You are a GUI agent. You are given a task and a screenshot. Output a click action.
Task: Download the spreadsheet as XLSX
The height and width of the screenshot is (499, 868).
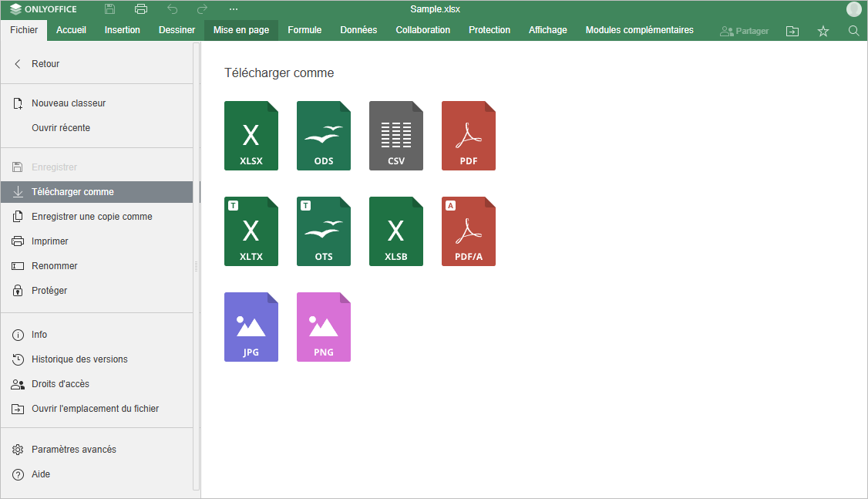tap(251, 136)
